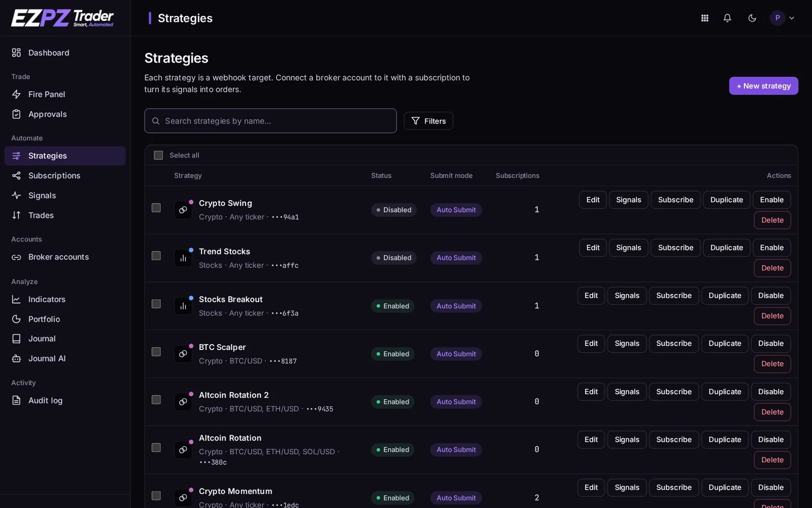Subscribe to the Altcoin Rotation strategy

pyautogui.click(x=673, y=439)
